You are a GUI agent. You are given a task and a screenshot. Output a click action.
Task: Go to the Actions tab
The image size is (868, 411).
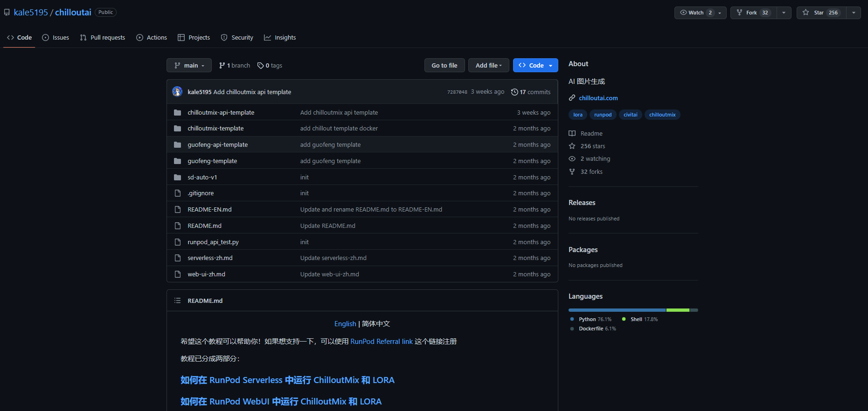[152, 37]
